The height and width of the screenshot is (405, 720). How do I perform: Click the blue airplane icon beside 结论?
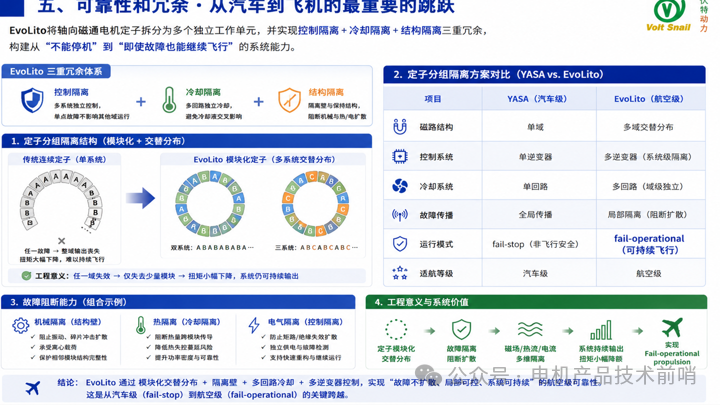click(33, 388)
